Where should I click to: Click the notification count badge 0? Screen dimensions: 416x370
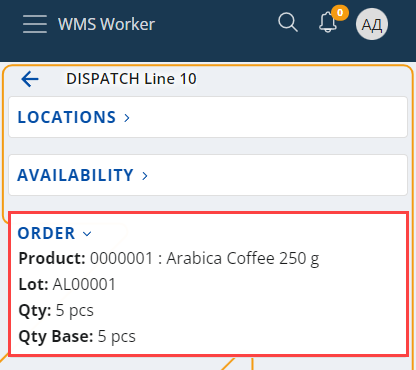[x=340, y=13]
